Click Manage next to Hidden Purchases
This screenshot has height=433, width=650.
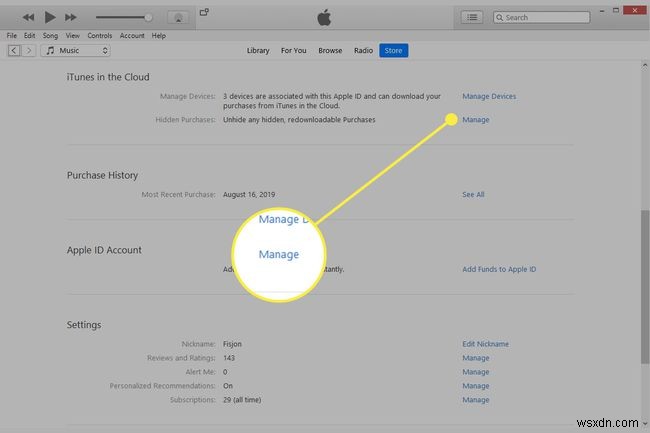point(475,119)
